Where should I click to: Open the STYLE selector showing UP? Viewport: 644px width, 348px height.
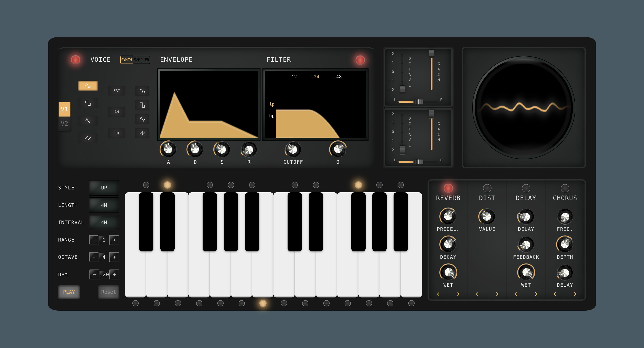[x=104, y=188]
